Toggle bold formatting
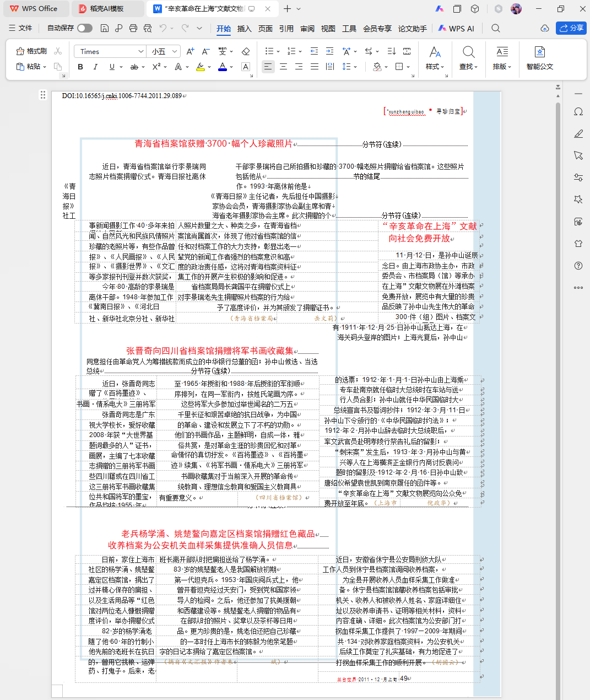This screenshot has height=700, width=590. coord(80,67)
